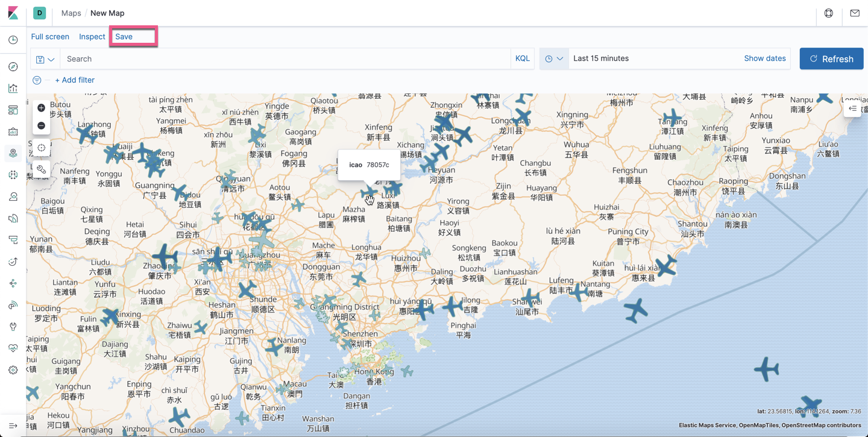Open Stack Monitoring heartbeat icon
Image resolution: width=868 pixels, height=437 pixels.
click(13, 349)
